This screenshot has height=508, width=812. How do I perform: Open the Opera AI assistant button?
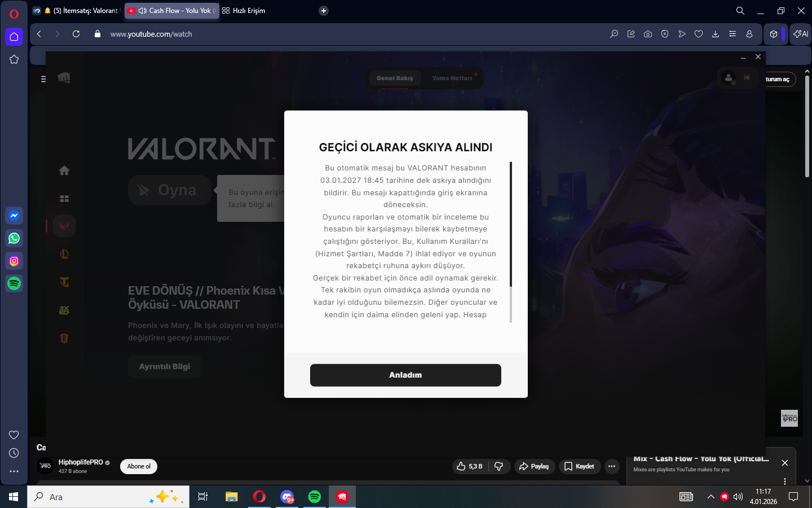click(x=801, y=34)
